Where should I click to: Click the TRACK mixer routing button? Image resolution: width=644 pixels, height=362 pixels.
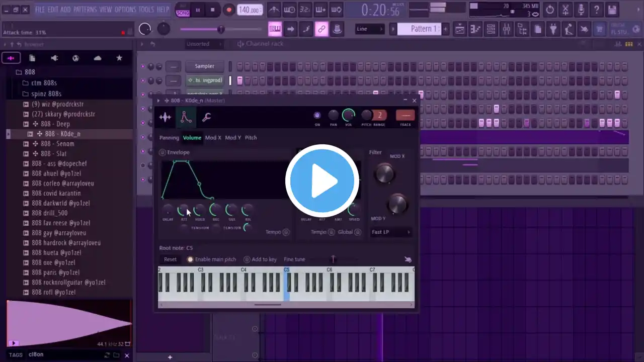(405, 117)
